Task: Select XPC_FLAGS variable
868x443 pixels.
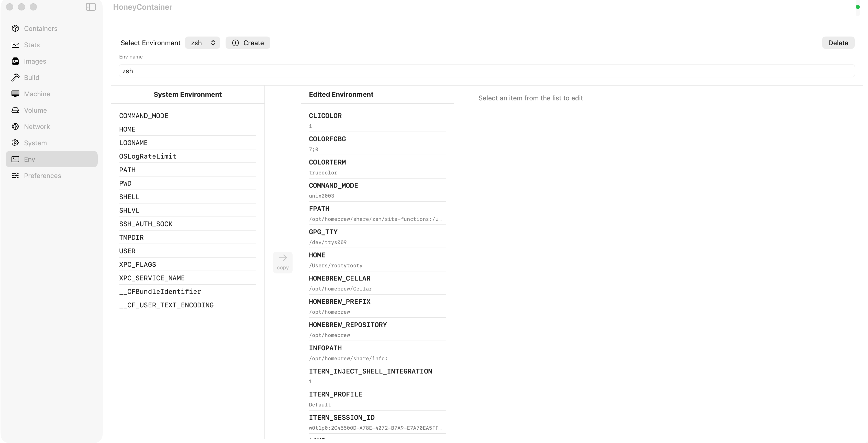Action: (x=187, y=265)
